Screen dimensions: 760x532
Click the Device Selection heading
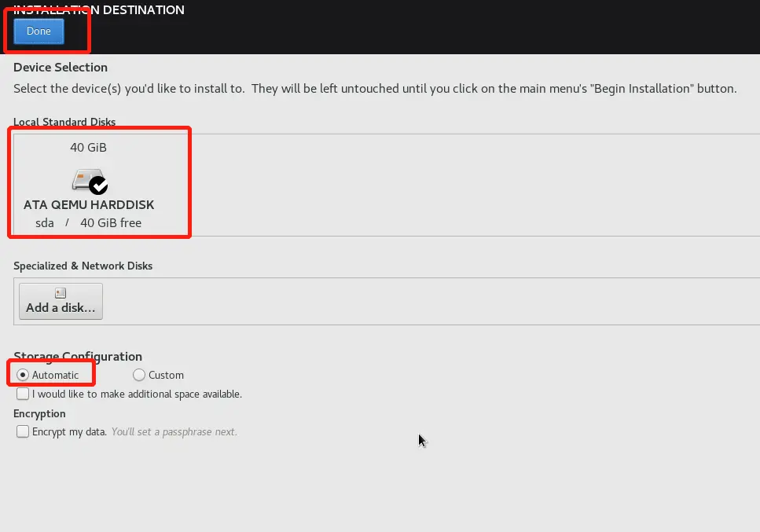[61, 68]
